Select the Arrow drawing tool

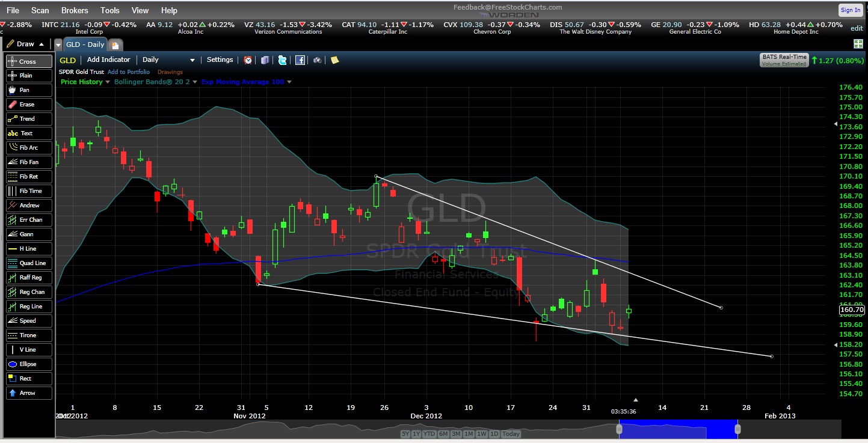click(x=29, y=393)
